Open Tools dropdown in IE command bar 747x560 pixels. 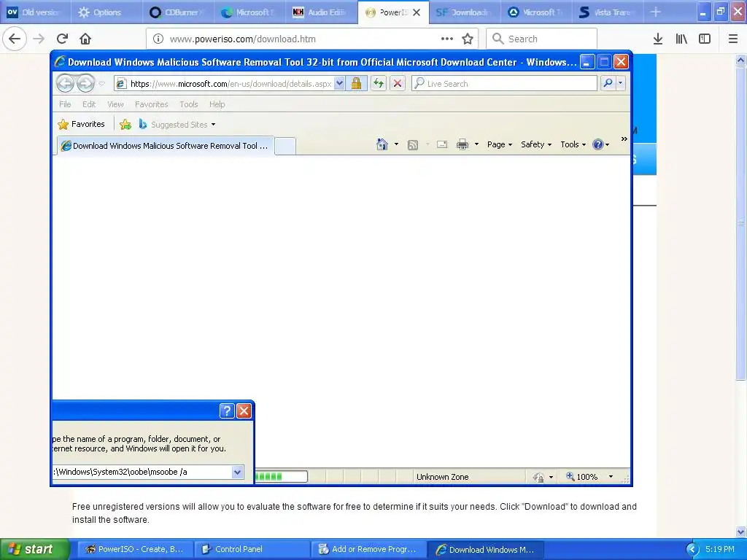coord(573,144)
